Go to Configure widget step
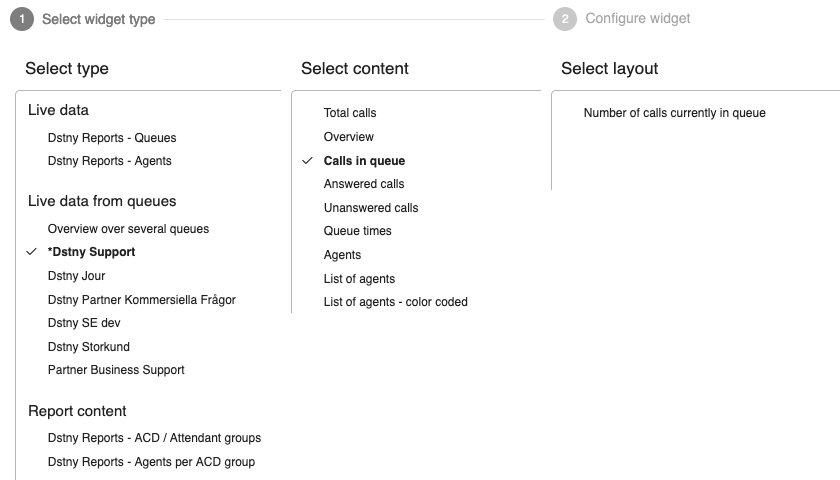 [638, 19]
